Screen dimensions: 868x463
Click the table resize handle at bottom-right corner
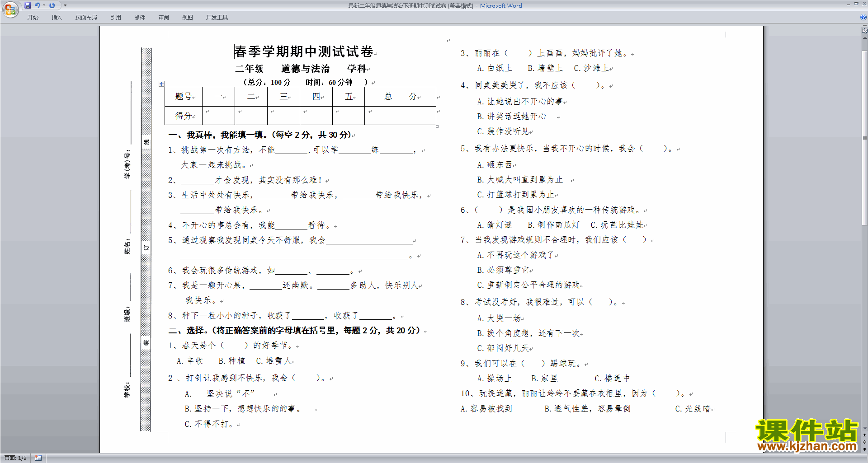437,126
